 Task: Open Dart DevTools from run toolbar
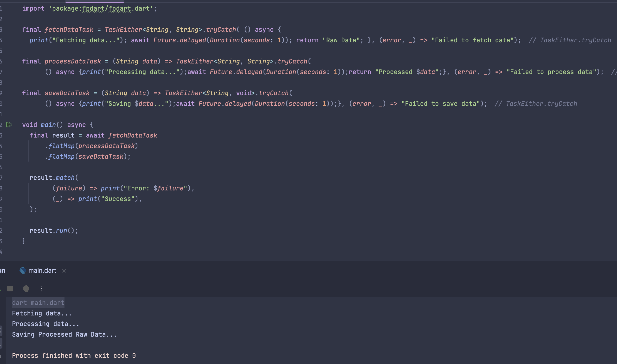point(26,289)
